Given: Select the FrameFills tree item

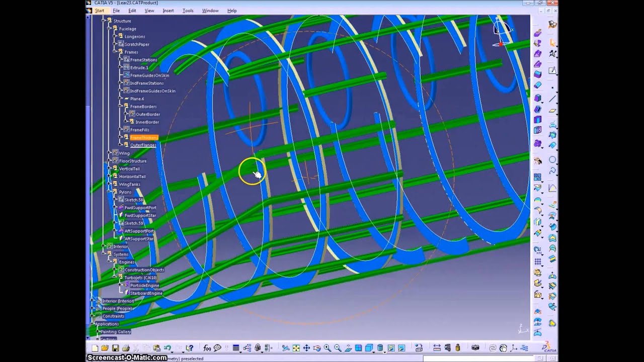Looking at the screenshot, I should (x=139, y=130).
